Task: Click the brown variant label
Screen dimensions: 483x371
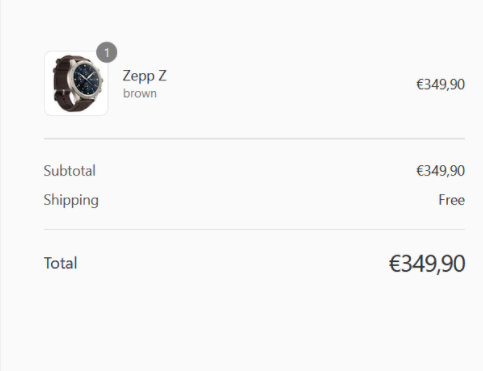Action: [140, 93]
